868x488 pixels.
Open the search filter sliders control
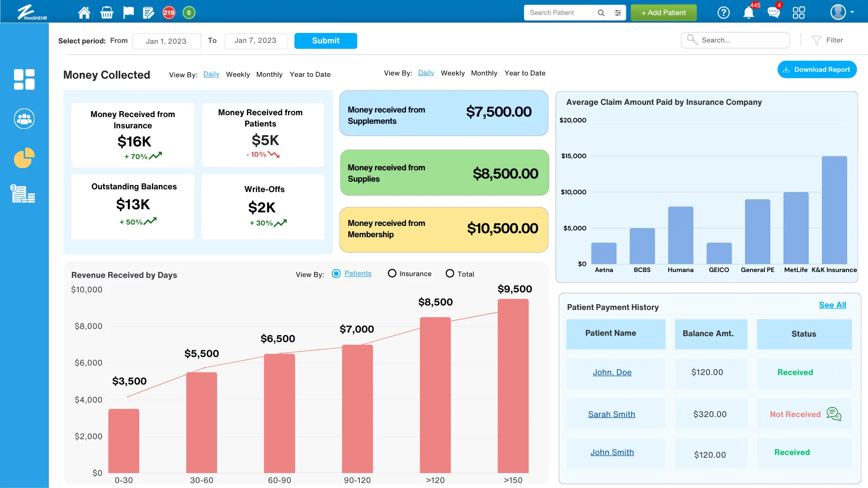coord(618,13)
